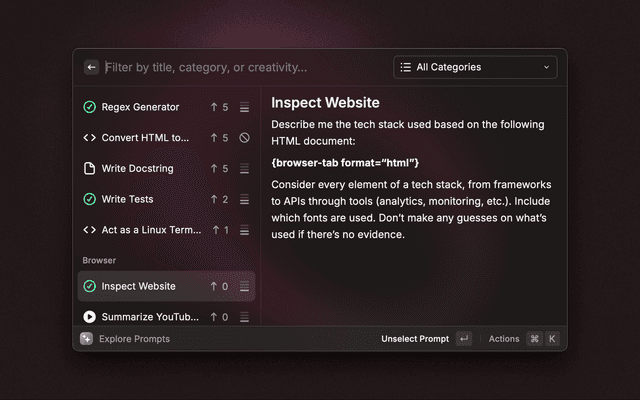Click the Write Tests upvote count
640x400 pixels.
coord(219,199)
